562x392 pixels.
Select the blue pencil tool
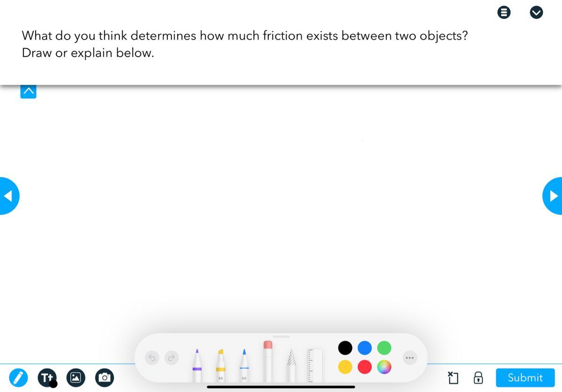244,365
